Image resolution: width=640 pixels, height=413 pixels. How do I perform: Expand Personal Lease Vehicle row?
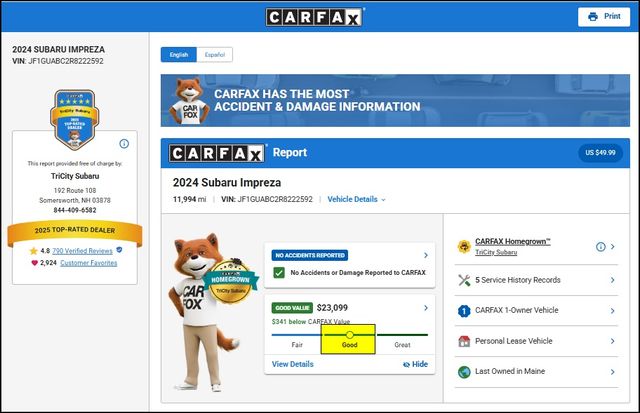(x=536, y=341)
